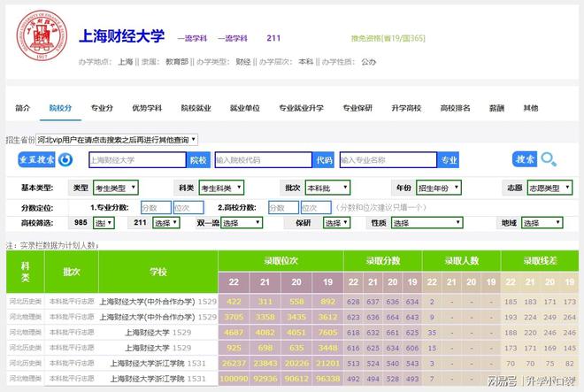
Task: Click the blue 院校 button
Action: tap(198, 160)
